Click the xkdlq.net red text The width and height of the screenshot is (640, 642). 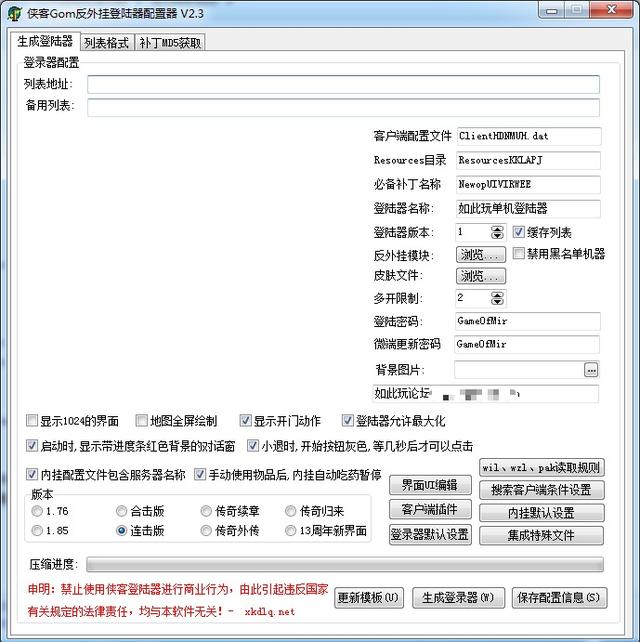click(269, 612)
